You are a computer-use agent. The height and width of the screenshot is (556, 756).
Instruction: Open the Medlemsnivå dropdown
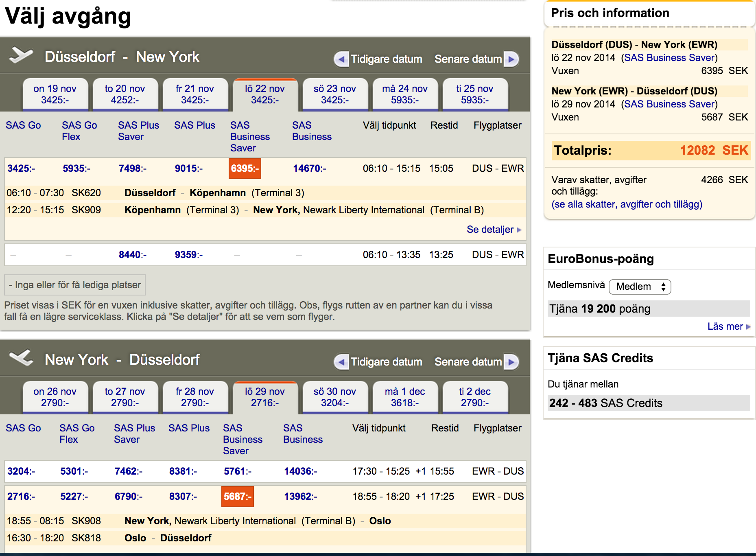click(x=640, y=287)
